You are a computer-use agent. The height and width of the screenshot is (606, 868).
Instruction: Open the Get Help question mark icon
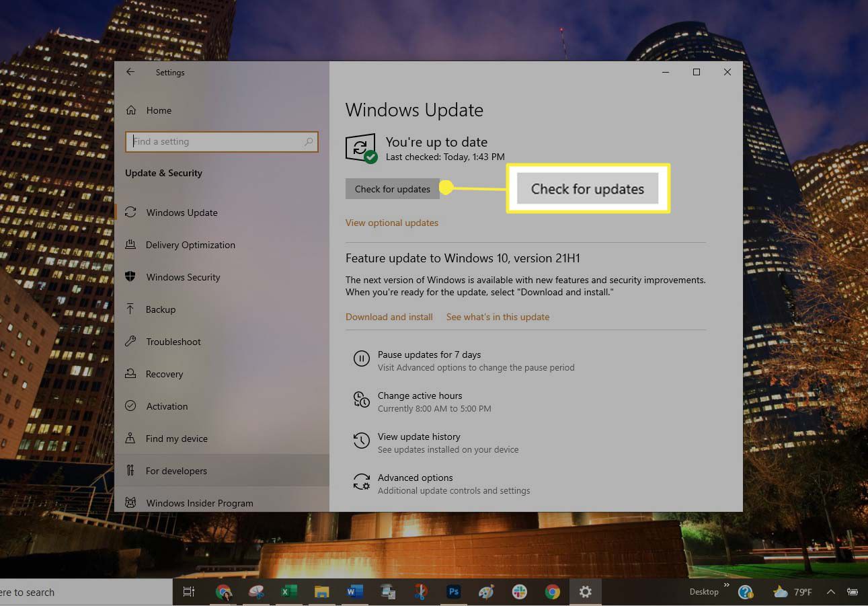[745, 592]
